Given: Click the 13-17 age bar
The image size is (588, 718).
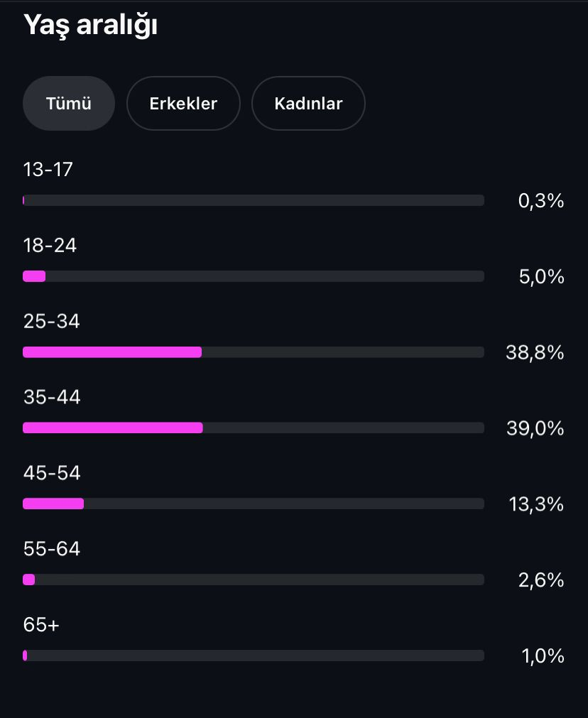Looking at the screenshot, I should click(x=254, y=200).
